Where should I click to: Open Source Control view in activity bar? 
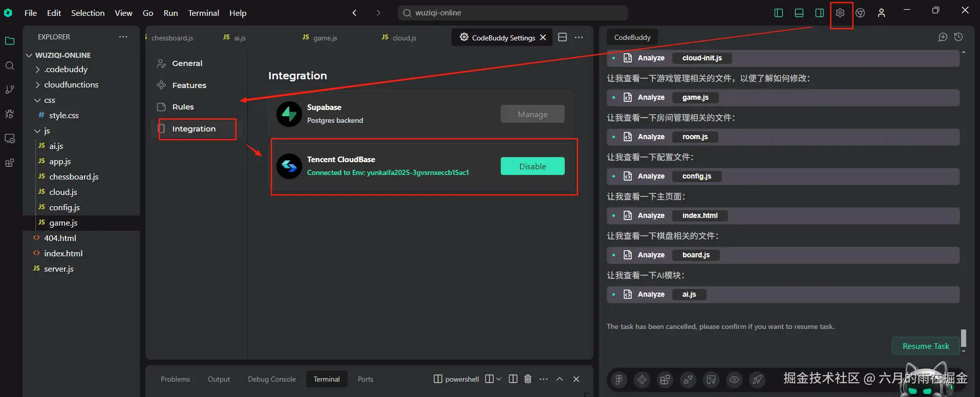point(10,90)
